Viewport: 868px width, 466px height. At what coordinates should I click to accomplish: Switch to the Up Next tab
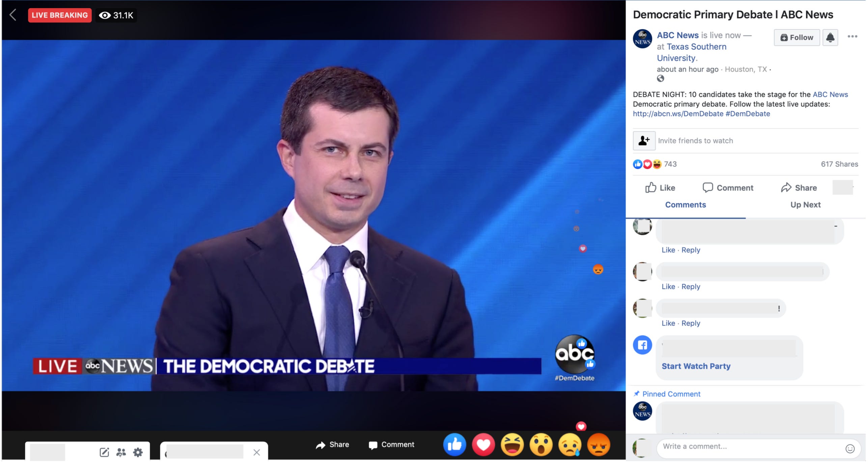805,205
